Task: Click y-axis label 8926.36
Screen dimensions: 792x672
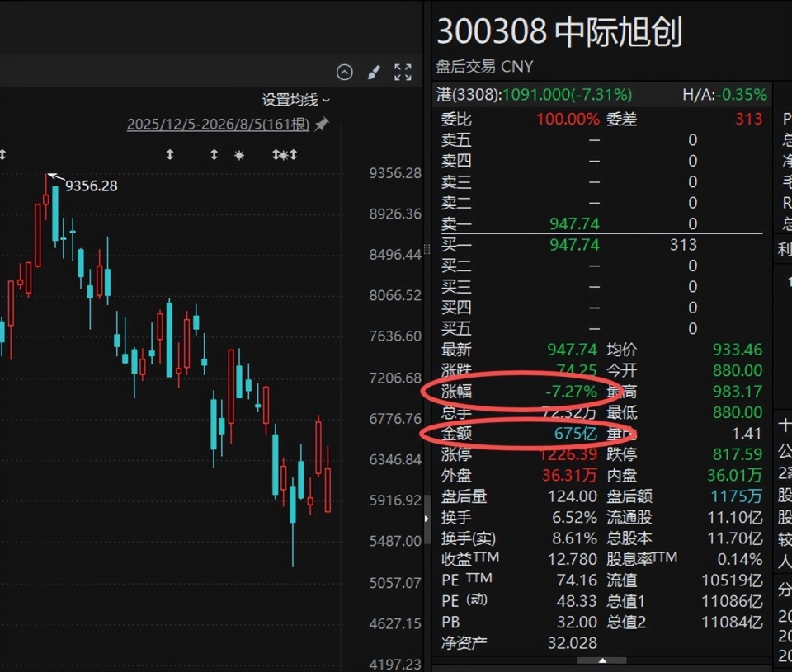Action: (395, 214)
